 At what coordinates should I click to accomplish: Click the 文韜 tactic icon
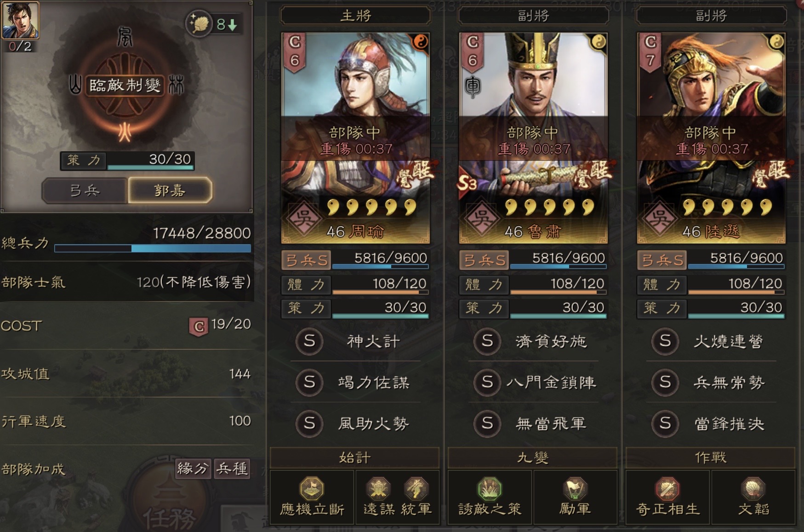[x=753, y=488]
